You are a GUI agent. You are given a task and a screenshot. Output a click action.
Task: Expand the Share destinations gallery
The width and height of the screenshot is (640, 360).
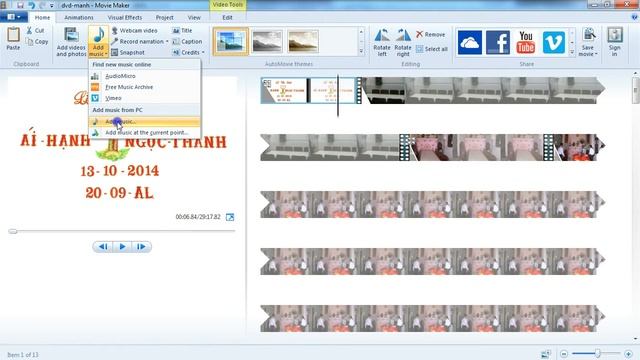pyautogui.click(x=572, y=52)
